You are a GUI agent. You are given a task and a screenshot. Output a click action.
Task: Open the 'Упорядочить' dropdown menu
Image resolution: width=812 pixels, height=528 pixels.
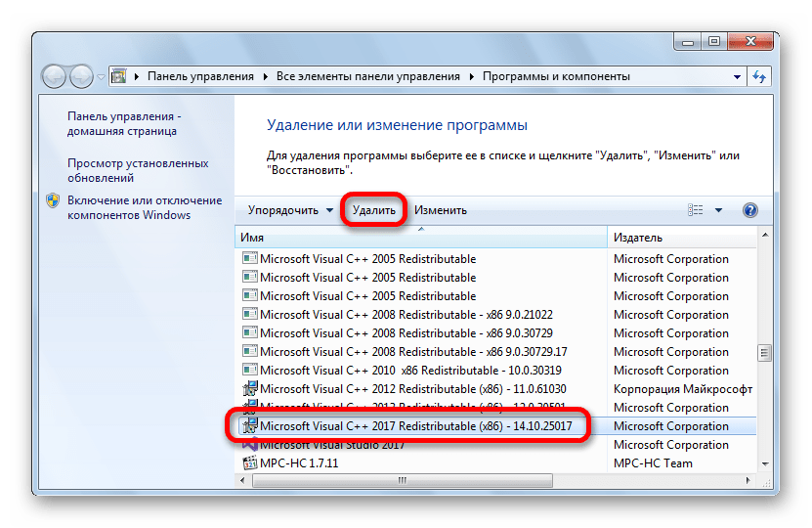tap(290, 210)
